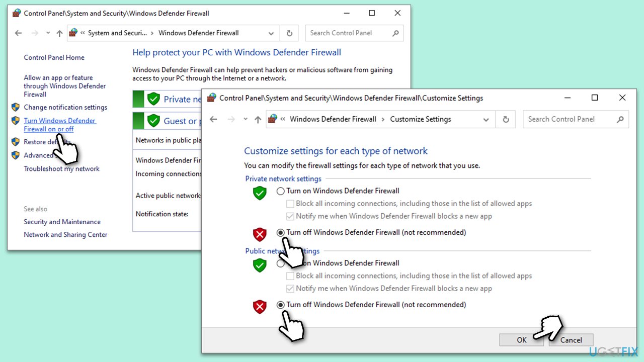Click the forward arrow in the Customize Settings window
644x362 pixels.
(x=231, y=119)
